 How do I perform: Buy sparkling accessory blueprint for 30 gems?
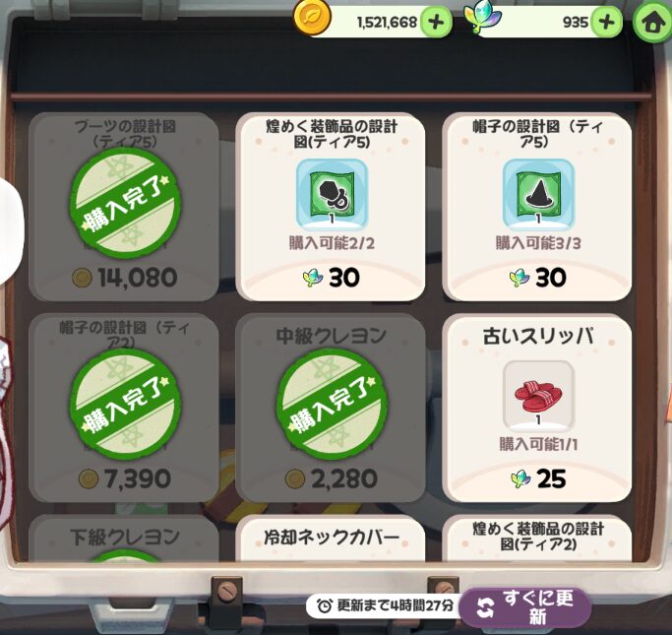click(332, 278)
